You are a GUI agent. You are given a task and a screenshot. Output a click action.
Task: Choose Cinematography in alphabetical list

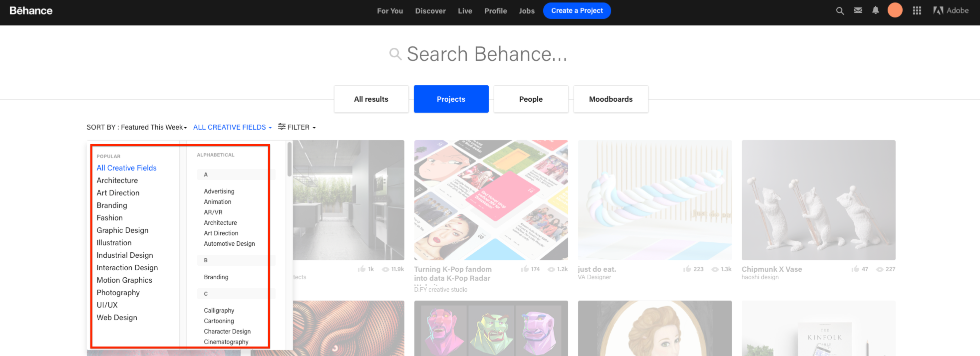click(226, 342)
